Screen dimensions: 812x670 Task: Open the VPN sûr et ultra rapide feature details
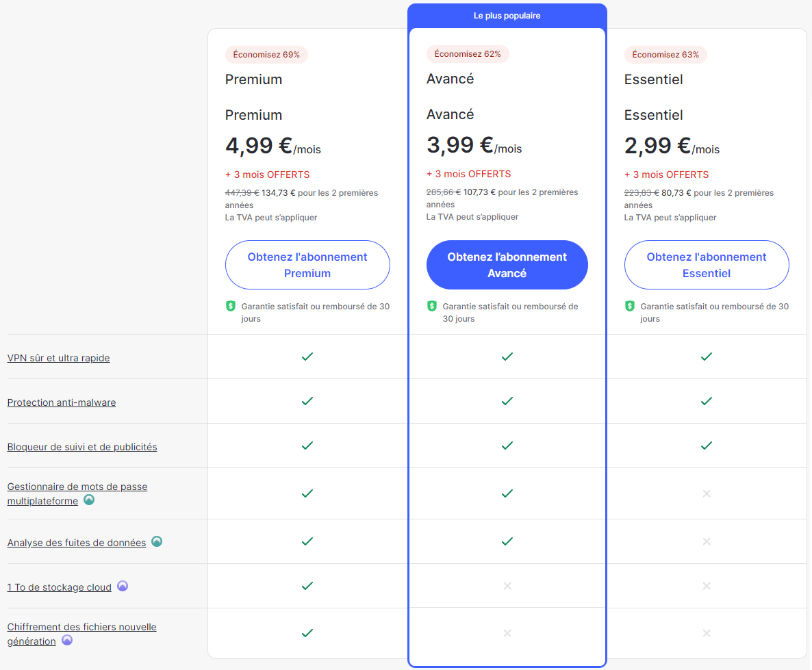[58, 357]
